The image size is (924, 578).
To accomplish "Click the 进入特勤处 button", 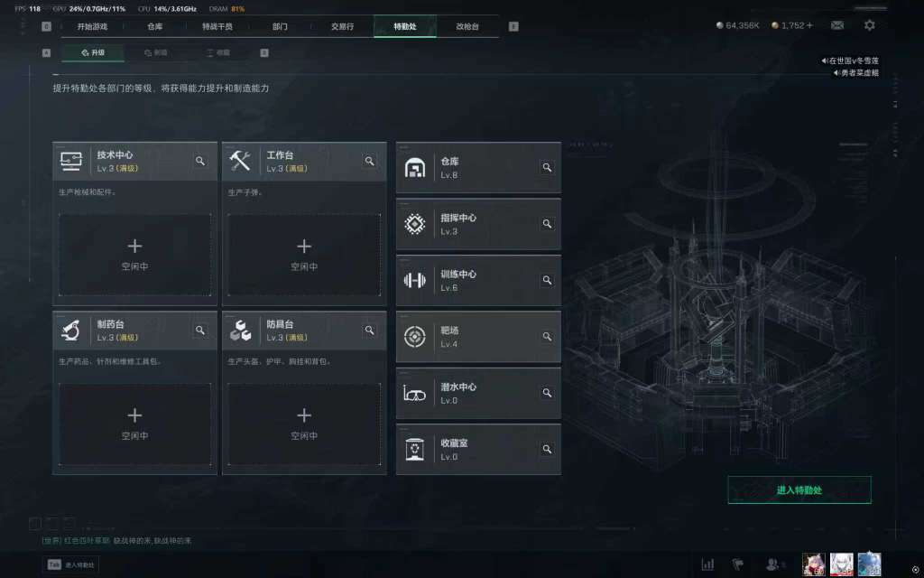I will click(x=799, y=490).
